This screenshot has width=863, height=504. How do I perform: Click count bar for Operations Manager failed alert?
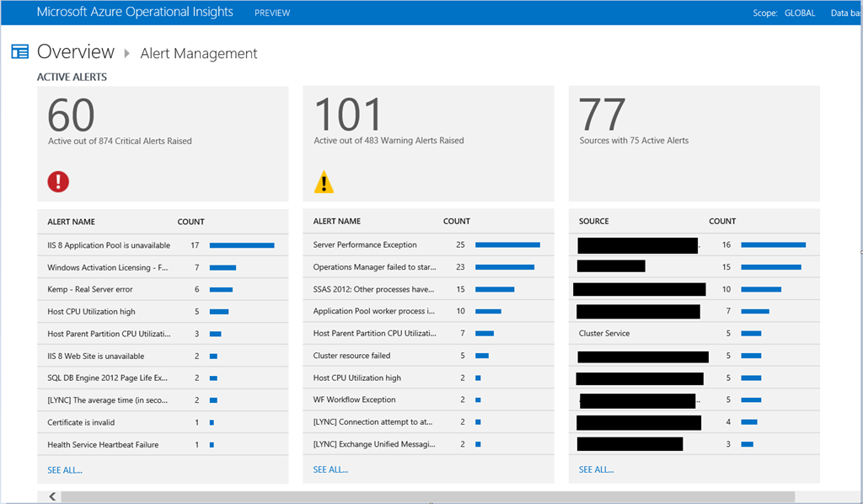[505, 267]
